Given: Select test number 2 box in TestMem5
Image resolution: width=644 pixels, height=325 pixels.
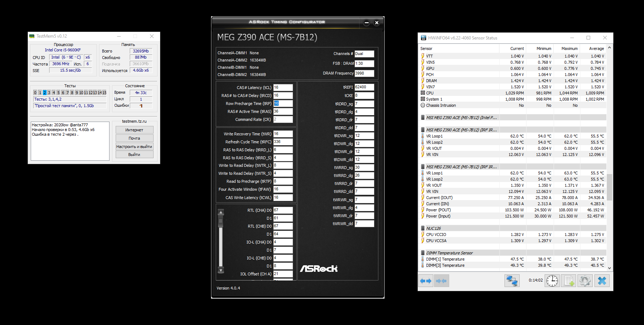Looking at the screenshot, I should pos(44,93).
